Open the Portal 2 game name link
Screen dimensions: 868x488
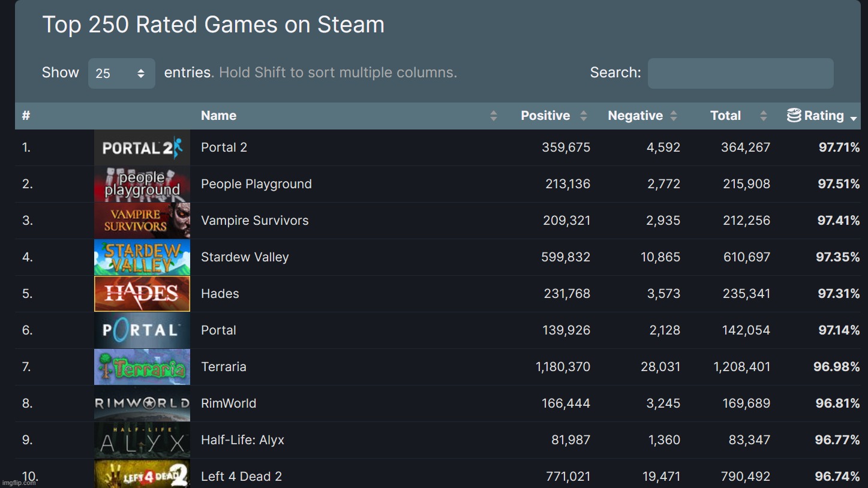pyautogui.click(x=224, y=147)
